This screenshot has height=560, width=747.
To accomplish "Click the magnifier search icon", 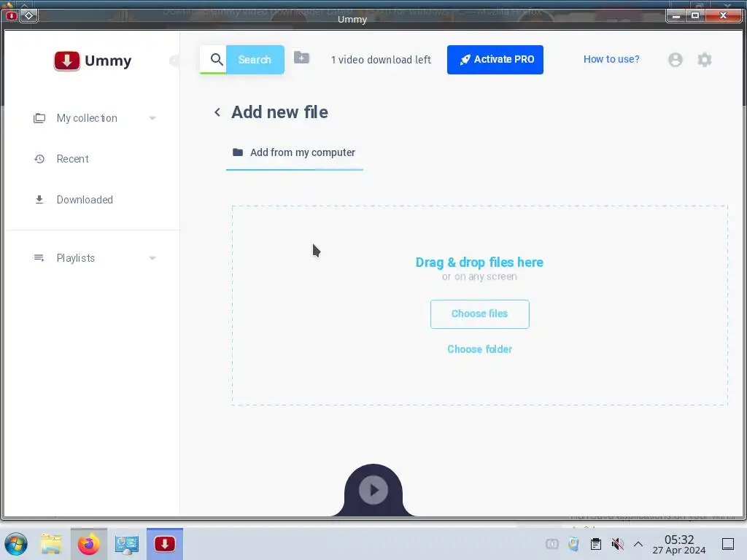I will 216,60.
